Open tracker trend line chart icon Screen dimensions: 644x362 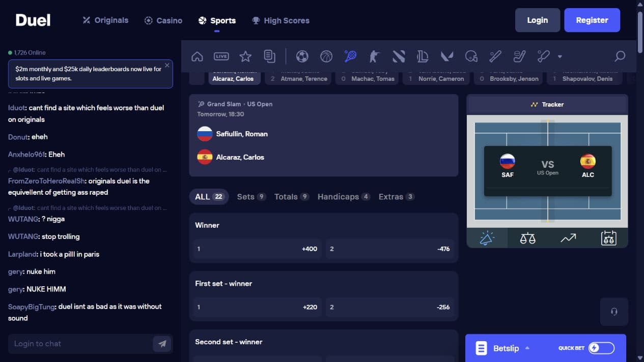coord(568,238)
